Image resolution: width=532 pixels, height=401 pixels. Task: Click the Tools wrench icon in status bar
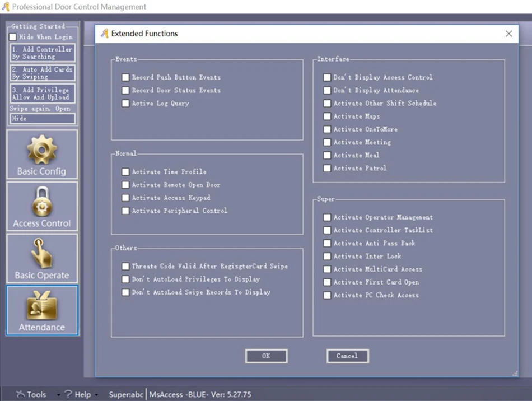(x=20, y=394)
